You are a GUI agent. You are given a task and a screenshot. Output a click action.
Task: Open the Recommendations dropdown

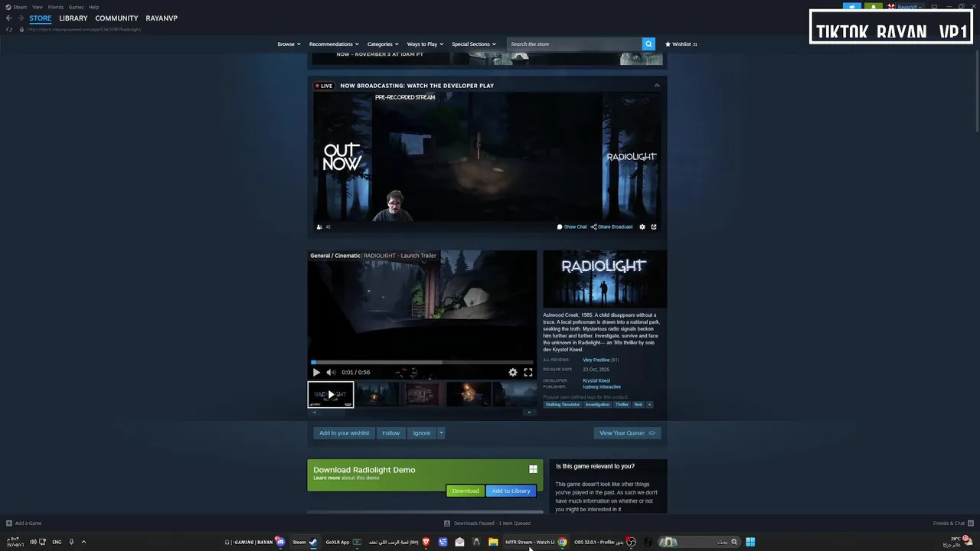[334, 44]
